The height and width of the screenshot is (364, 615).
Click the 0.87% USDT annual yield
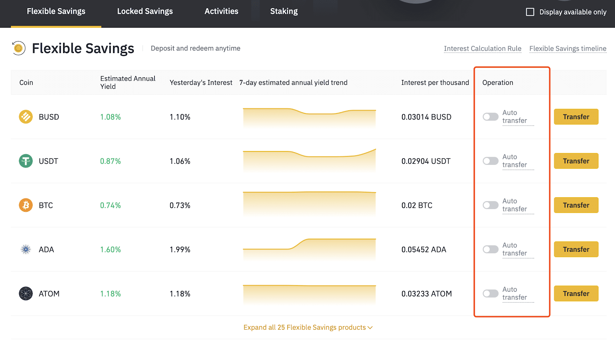click(110, 161)
